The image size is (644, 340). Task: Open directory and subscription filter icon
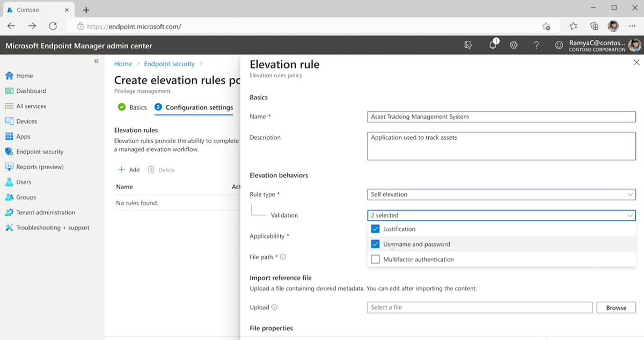tap(469, 46)
